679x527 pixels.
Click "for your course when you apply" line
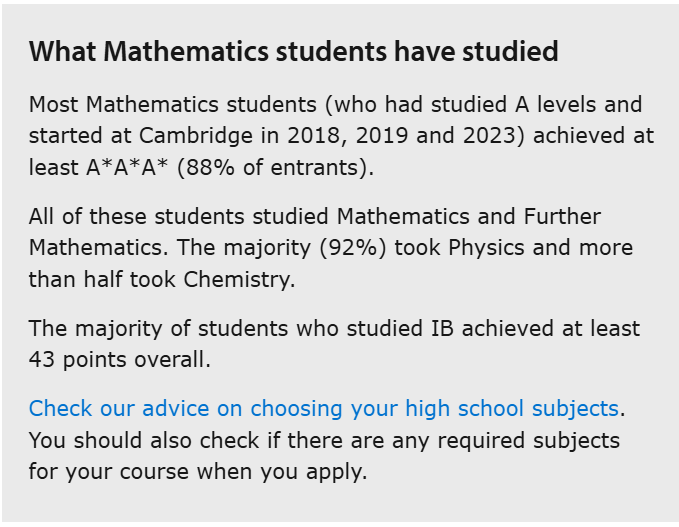(x=197, y=471)
